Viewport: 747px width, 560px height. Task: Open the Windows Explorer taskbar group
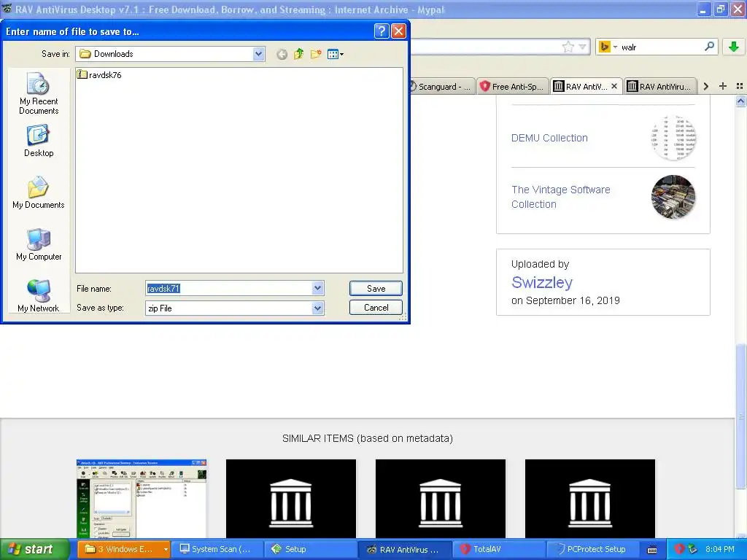click(x=123, y=549)
